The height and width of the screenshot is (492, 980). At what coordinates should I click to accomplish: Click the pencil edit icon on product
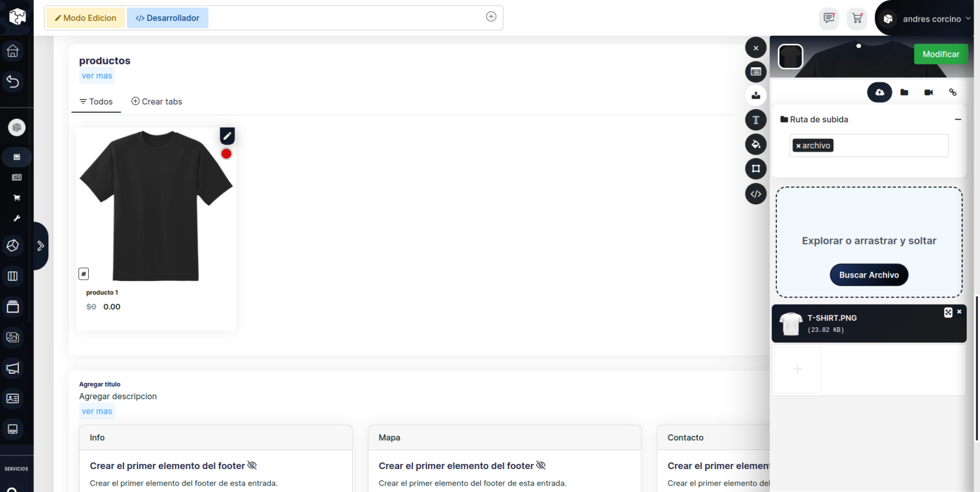[227, 136]
